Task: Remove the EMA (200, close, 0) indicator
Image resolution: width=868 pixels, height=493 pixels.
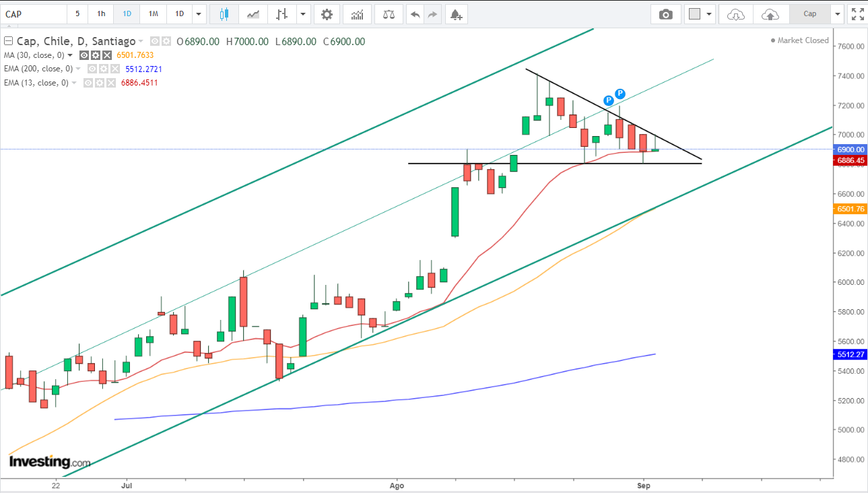Action: 114,69
